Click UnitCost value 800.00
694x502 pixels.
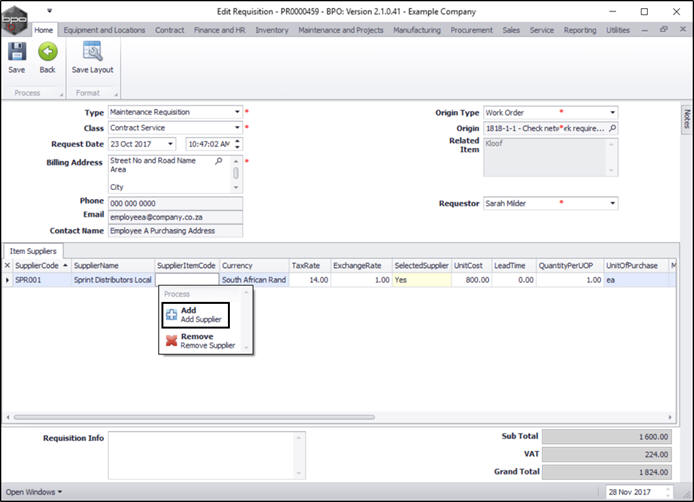471,280
